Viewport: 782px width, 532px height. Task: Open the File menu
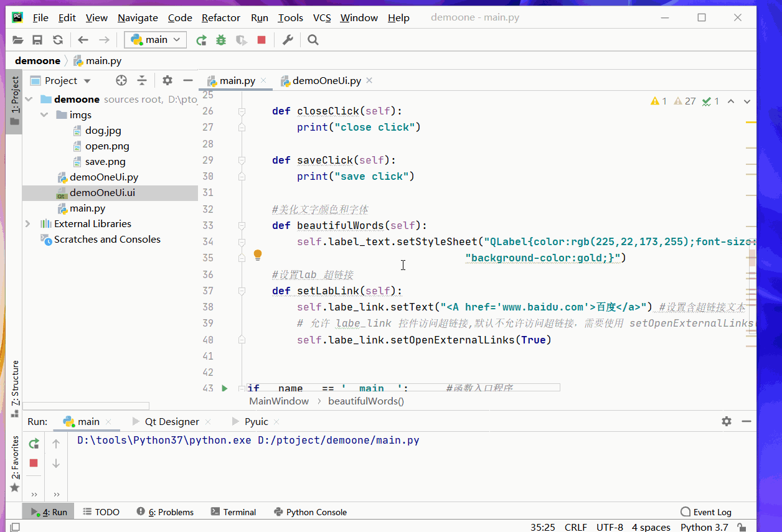(x=40, y=17)
